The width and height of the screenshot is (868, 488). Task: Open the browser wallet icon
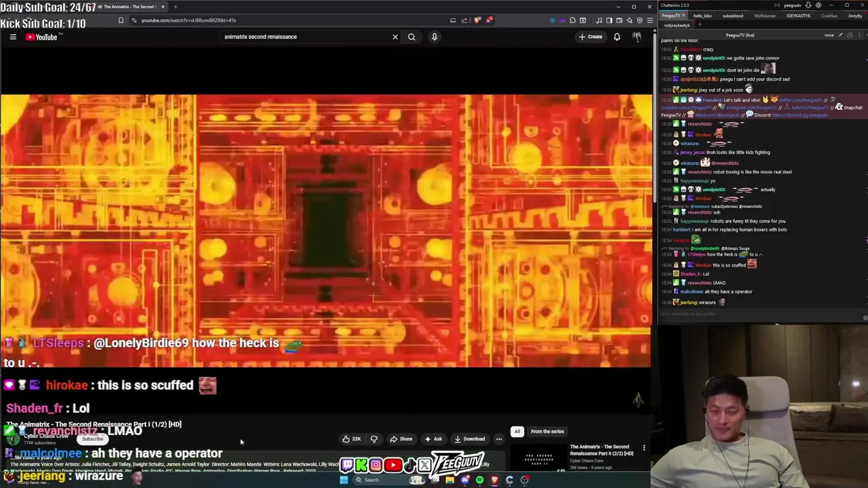pyautogui.click(x=618, y=20)
